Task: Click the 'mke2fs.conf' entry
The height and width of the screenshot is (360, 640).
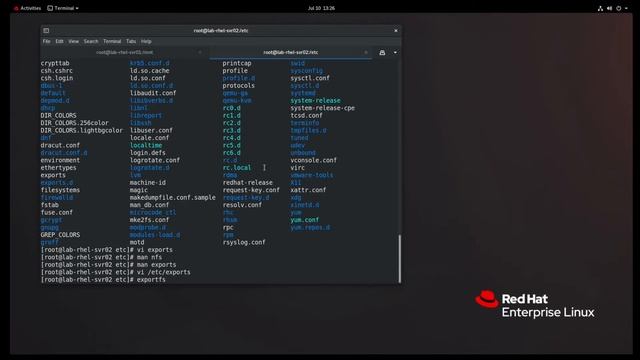Action: pyautogui.click(x=149, y=220)
